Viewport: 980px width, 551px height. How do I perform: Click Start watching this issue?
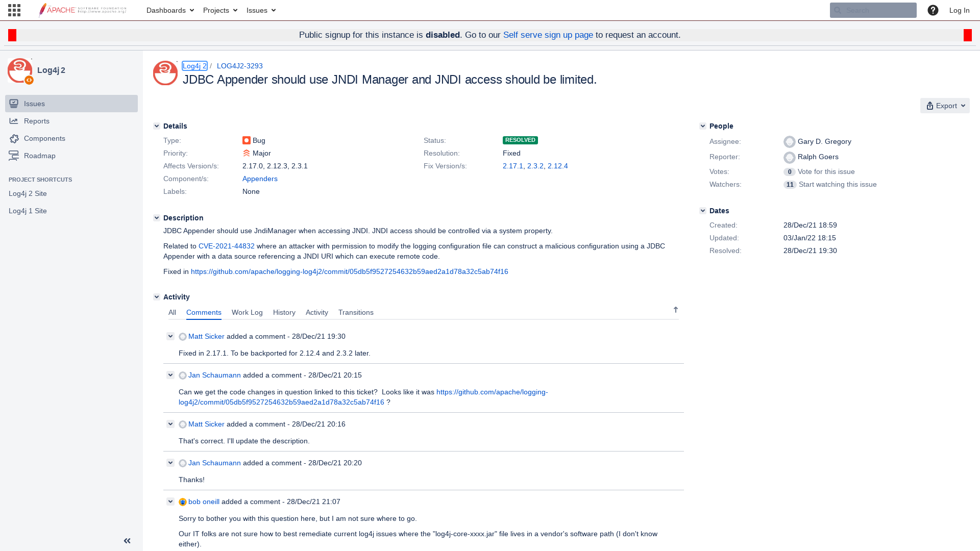[x=838, y=184]
